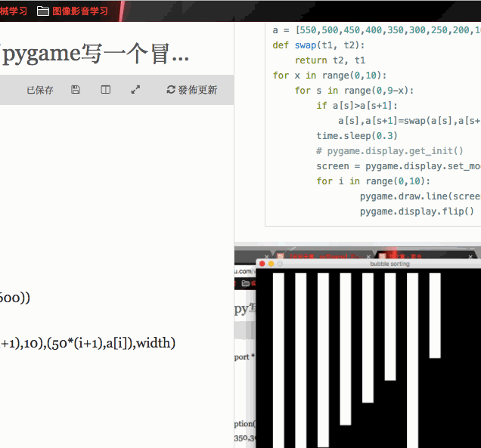This screenshot has height=448, width=481.
Task: Close the rightmost background browser tab
Action: (x=470, y=257)
